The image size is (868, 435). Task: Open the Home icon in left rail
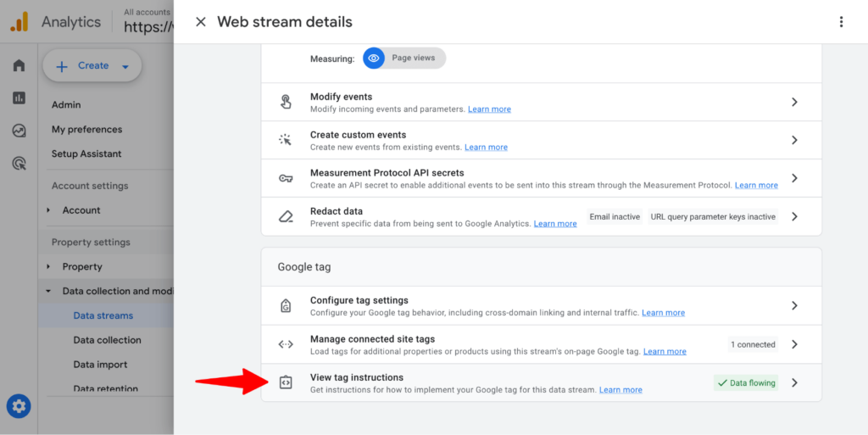coord(19,65)
